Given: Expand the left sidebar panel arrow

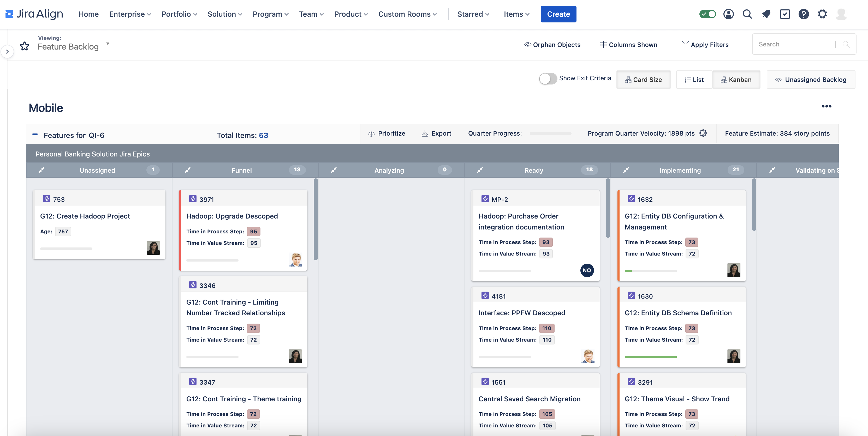Looking at the screenshot, I should tap(7, 51).
